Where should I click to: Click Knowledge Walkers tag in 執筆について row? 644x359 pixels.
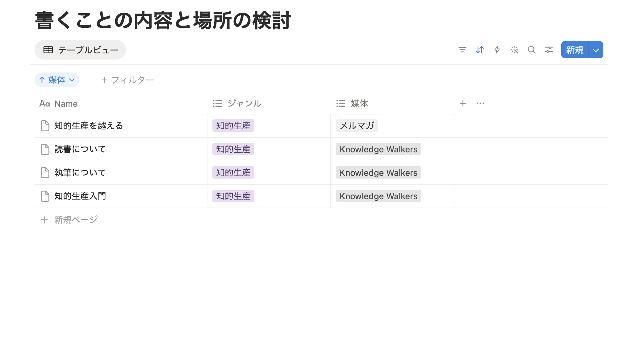coord(378,172)
